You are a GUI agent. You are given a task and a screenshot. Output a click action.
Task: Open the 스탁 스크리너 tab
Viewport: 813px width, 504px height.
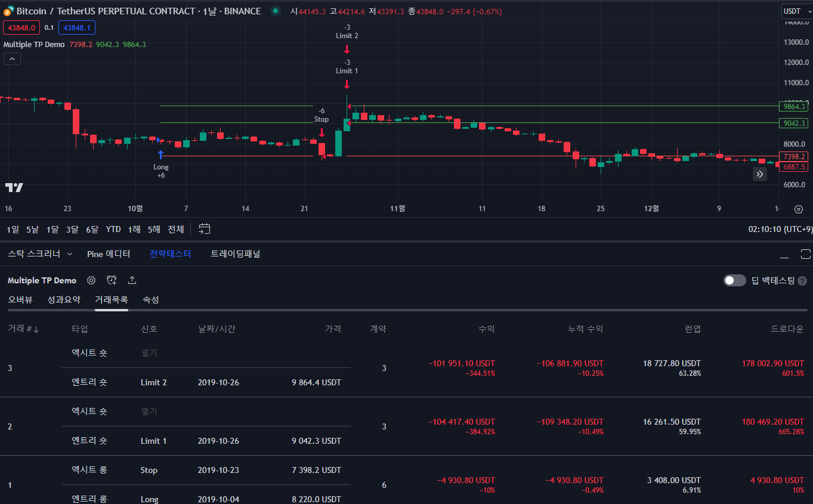click(34, 254)
